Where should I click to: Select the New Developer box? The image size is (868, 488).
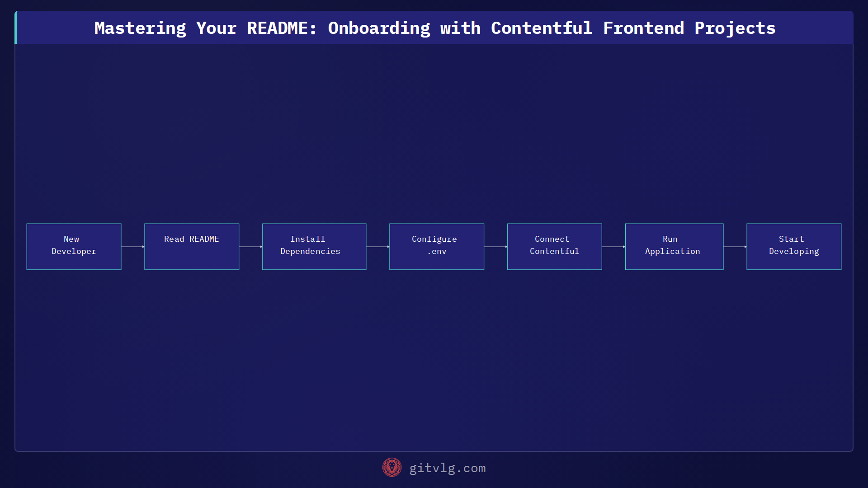point(74,247)
